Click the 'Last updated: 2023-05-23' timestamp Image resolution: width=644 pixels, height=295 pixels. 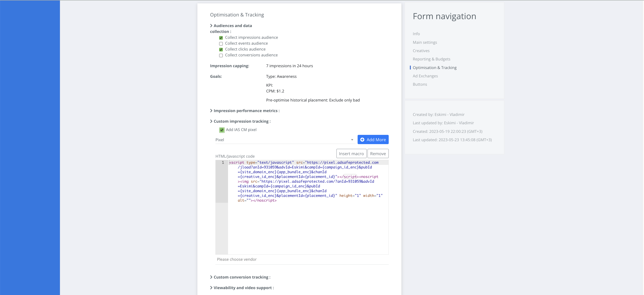[452, 140]
